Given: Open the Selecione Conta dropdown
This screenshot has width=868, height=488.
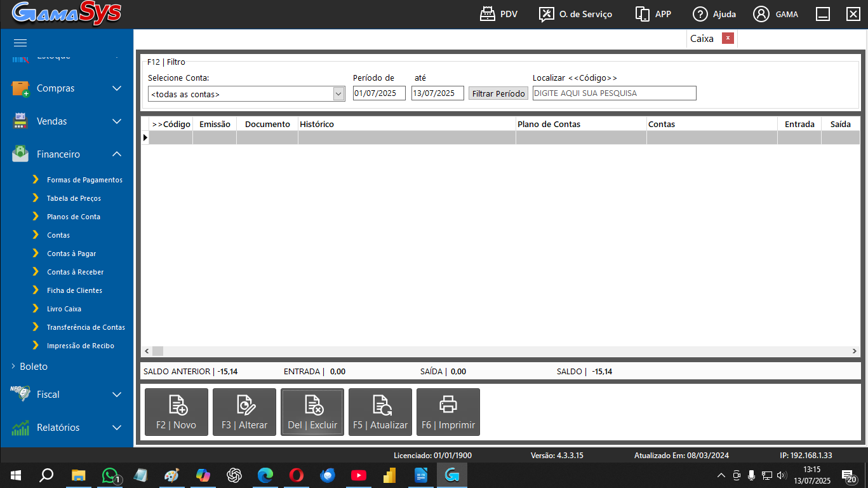Looking at the screenshot, I should click(x=338, y=94).
